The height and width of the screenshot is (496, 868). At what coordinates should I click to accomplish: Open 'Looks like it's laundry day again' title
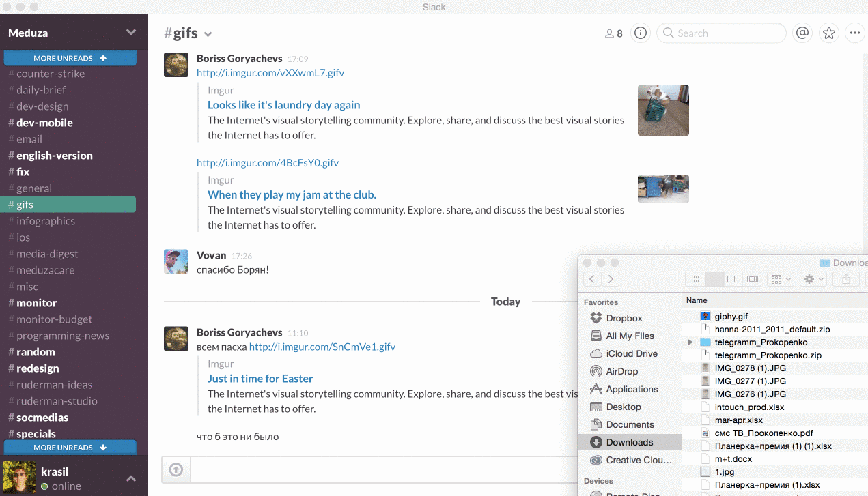(x=283, y=105)
